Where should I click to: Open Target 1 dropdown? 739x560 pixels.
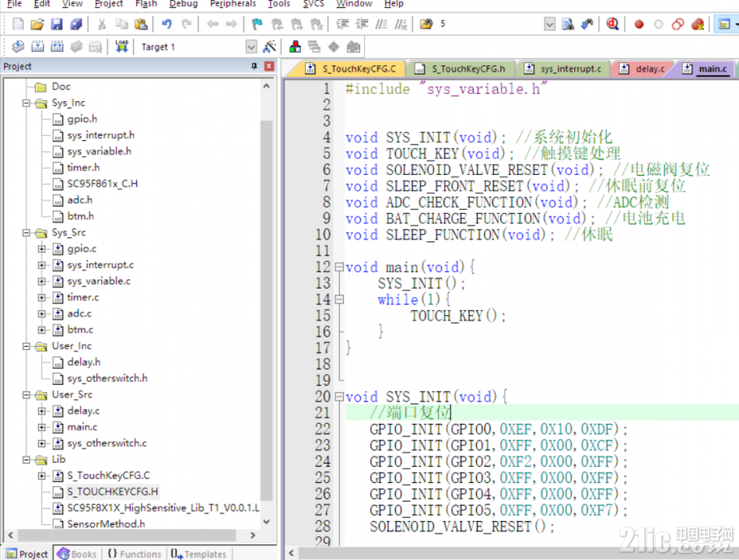(x=251, y=47)
